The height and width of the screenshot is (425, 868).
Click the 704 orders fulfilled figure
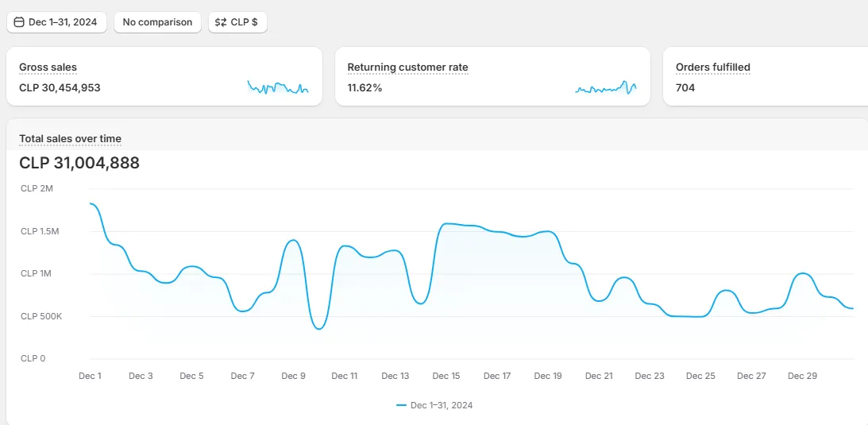click(x=685, y=88)
